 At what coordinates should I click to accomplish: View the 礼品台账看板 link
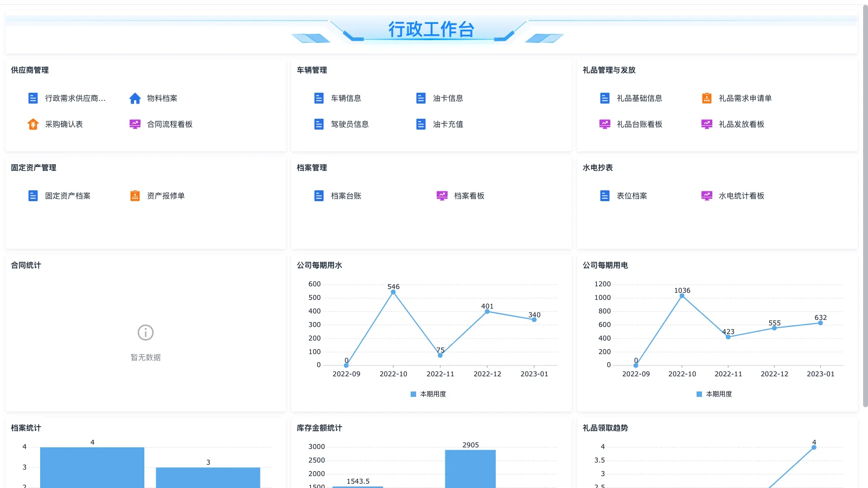(x=640, y=124)
